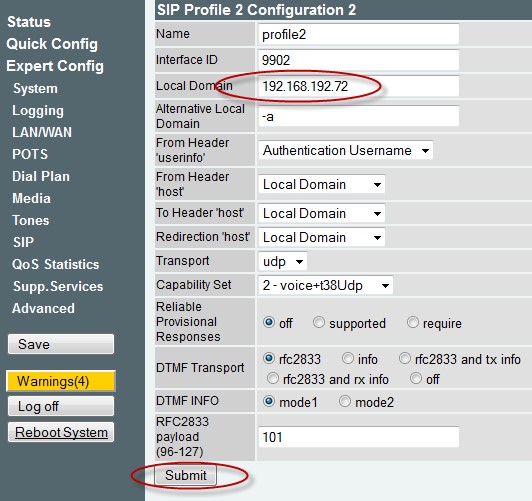Select 'rfc2833 and tx info' radio button
This screenshot has height=501, width=532.
click(x=405, y=358)
